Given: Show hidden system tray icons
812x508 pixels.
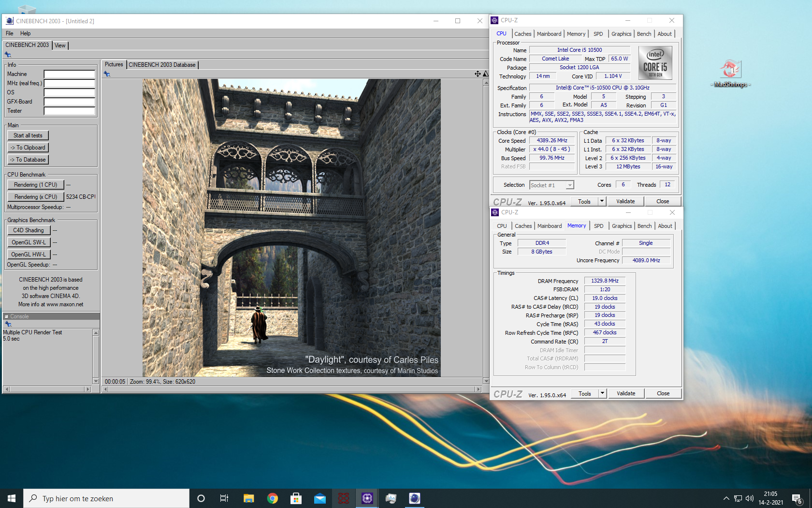Looking at the screenshot, I should [x=726, y=498].
